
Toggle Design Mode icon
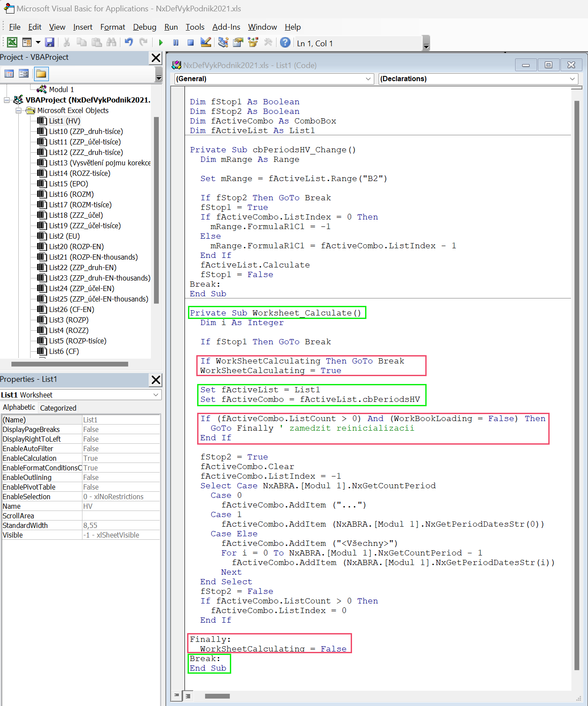(x=206, y=42)
